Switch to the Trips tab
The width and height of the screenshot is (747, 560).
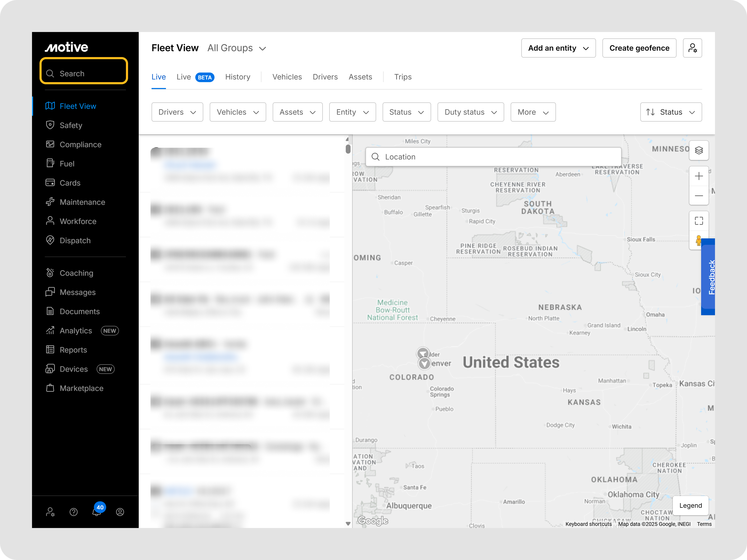(403, 77)
